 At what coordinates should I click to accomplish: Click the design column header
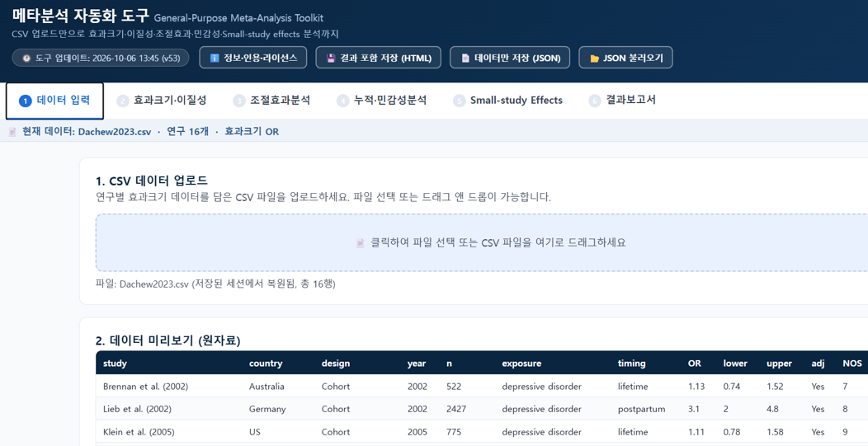coord(336,364)
